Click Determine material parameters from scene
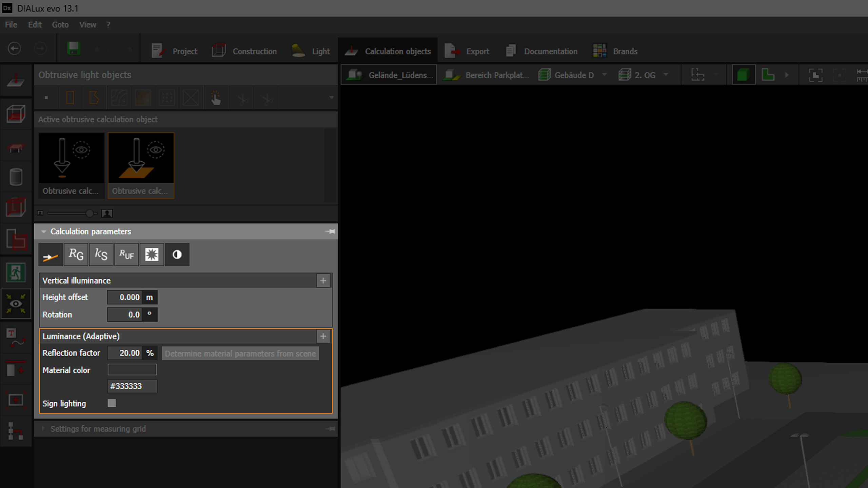868x488 pixels. point(240,353)
